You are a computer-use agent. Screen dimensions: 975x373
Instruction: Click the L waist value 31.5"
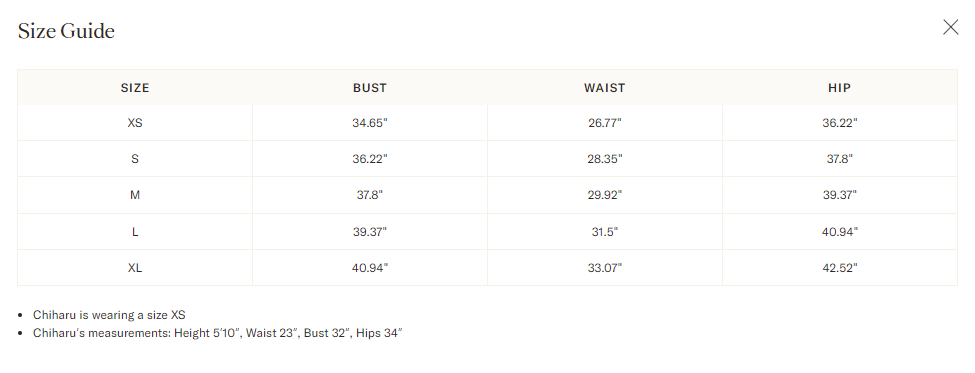click(605, 232)
